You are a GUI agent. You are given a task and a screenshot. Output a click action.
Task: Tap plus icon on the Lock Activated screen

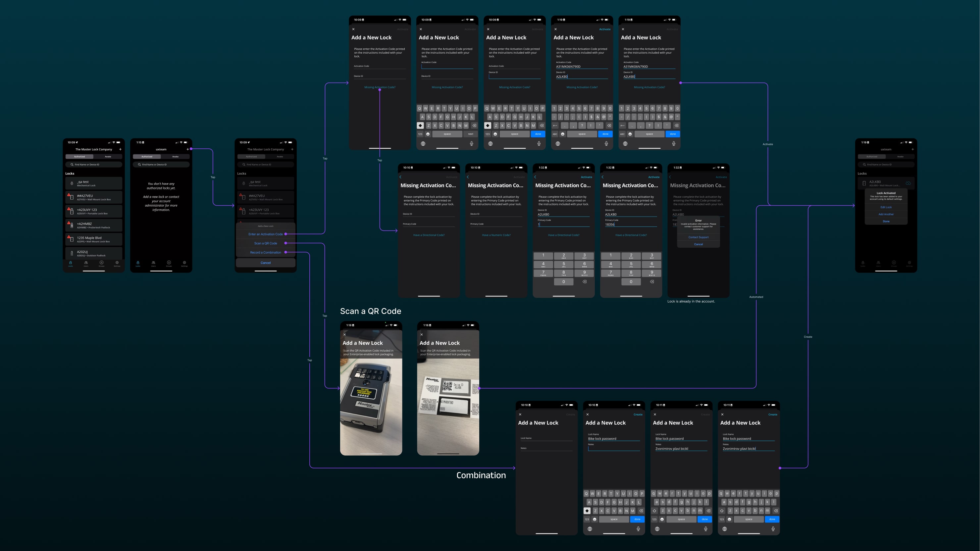pos(912,149)
